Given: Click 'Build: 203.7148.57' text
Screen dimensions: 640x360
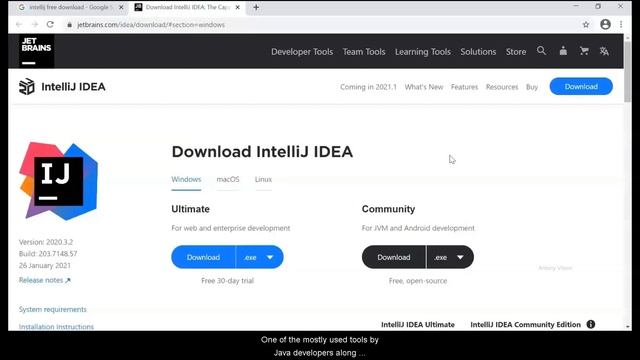Looking at the screenshot, I should pos(48,253).
